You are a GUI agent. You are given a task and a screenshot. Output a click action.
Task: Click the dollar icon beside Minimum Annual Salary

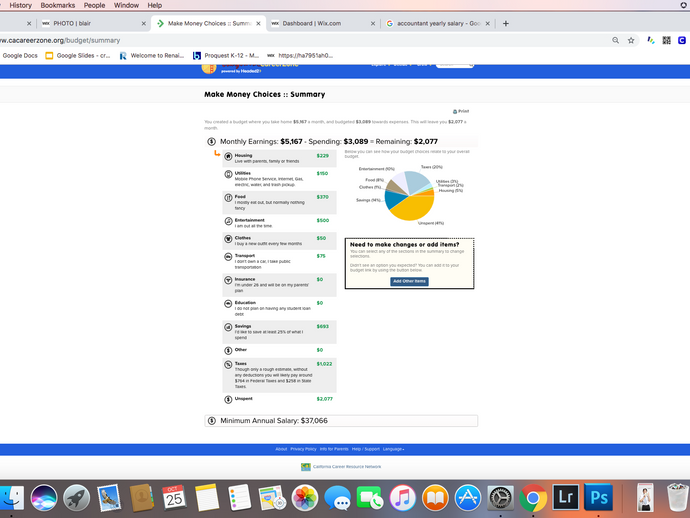(x=212, y=421)
